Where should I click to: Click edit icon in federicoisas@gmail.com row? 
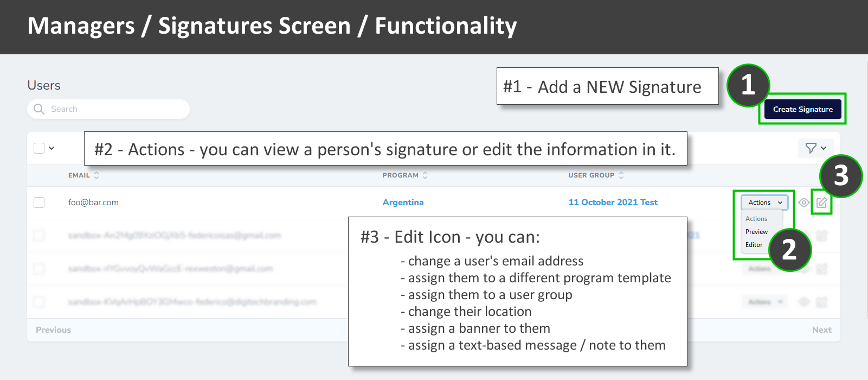click(822, 236)
